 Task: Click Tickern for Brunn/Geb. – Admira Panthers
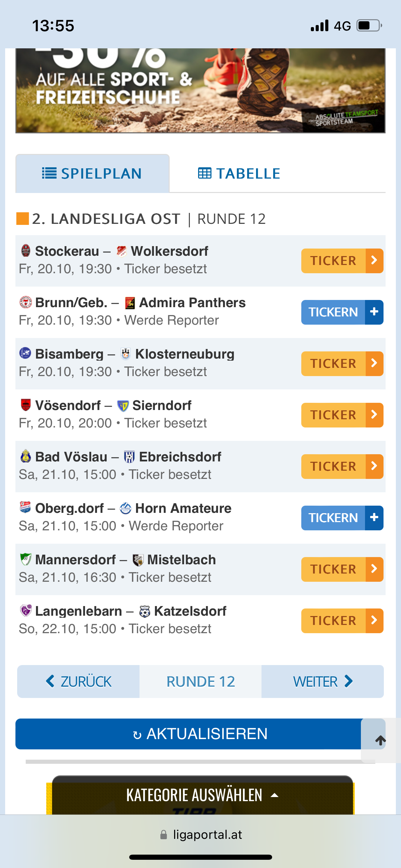tap(342, 312)
